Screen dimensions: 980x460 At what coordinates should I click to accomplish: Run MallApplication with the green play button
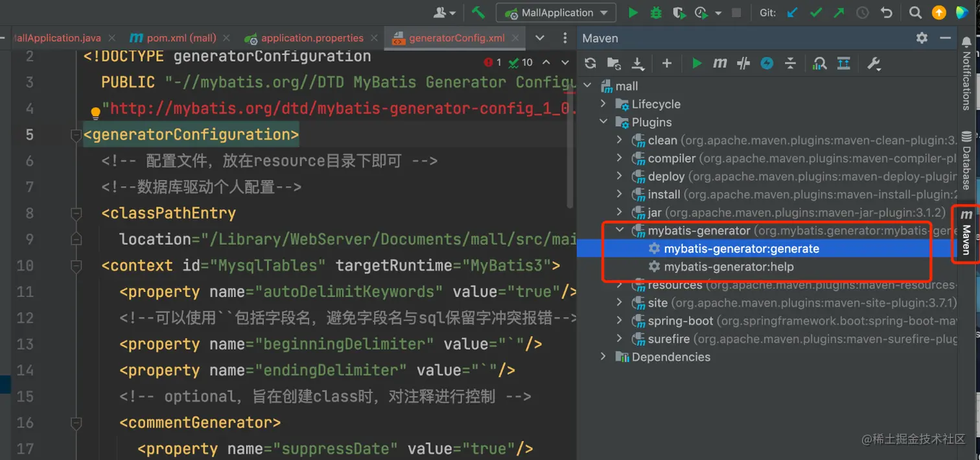(x=633, y=12)
